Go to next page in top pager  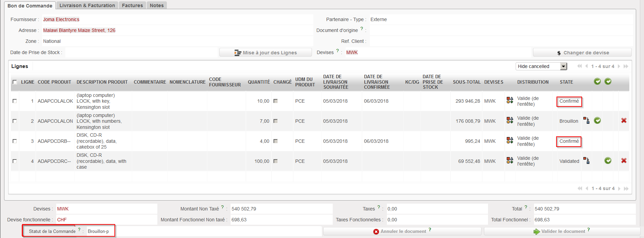[619, 66]
